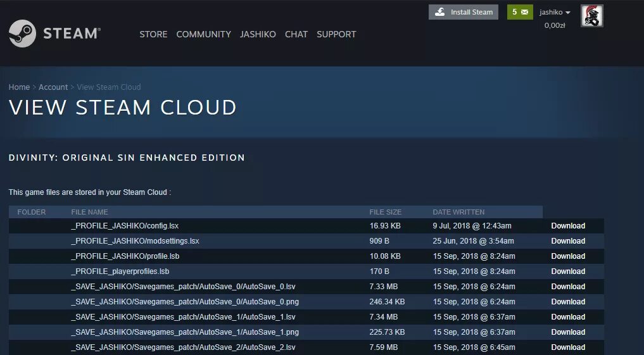Download the modsettings.lsx file
The width and height of the screenshot is (644, 355).
pyautogui.click(x=568, y=241)
